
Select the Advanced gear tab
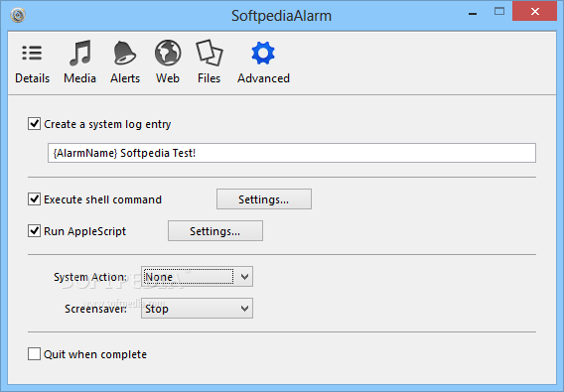(263, 63)
